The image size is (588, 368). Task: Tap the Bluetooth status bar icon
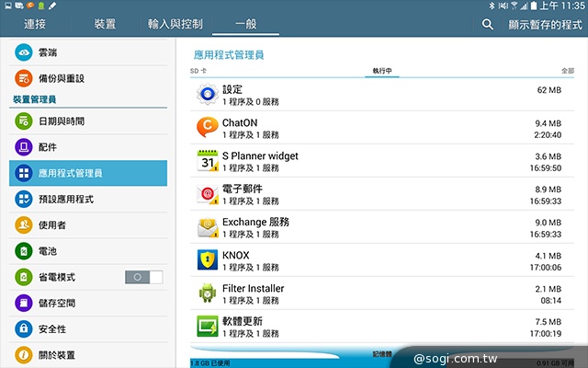tap(492, 6)
